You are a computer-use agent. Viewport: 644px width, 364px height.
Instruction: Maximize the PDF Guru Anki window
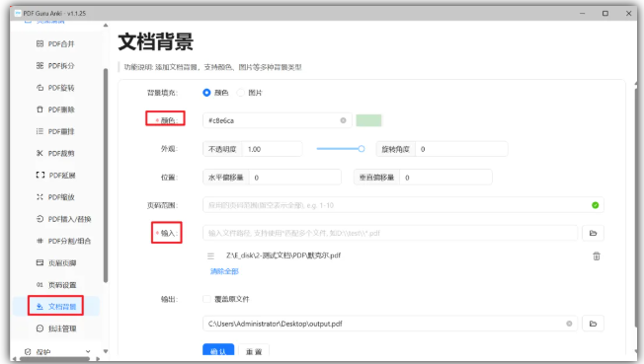604,14
